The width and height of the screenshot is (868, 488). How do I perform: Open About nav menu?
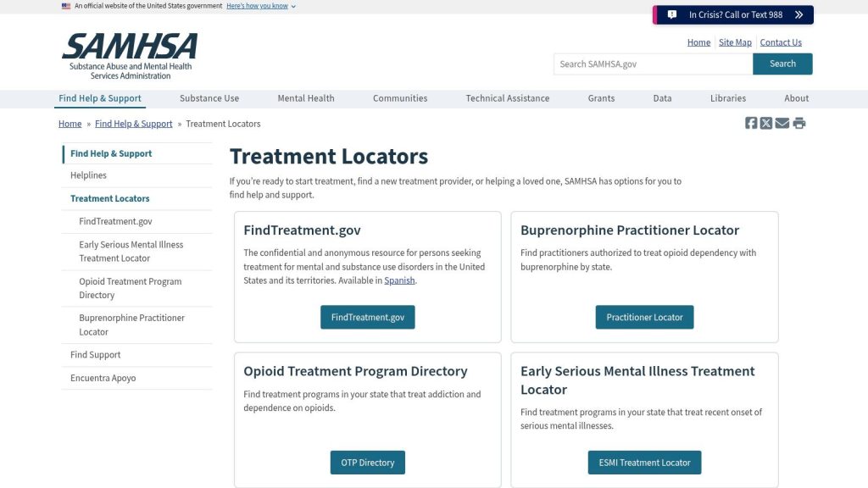tap(796, 98)
